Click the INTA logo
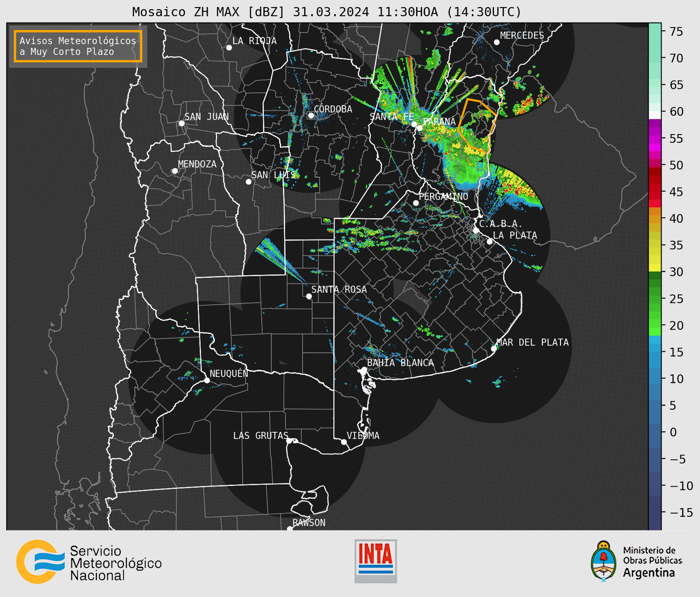Image resolution: width=700 pixels, height=597 pixels. point(376,561)
